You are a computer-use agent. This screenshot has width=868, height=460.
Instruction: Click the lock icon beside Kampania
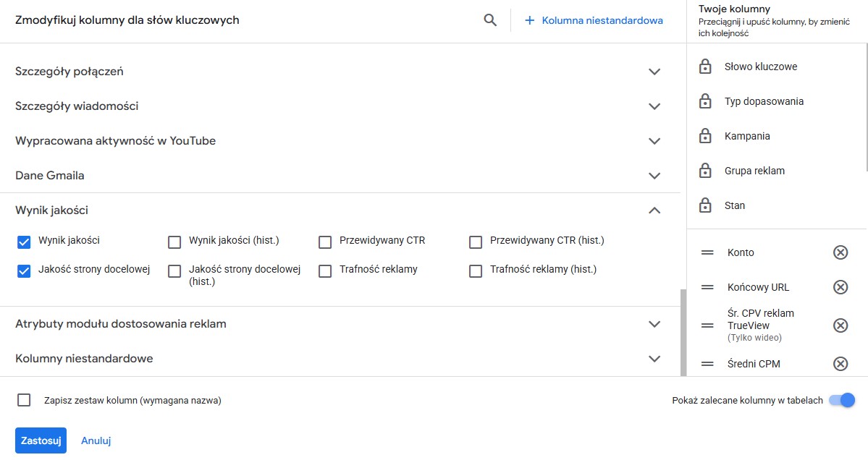[x=705, y=136]
